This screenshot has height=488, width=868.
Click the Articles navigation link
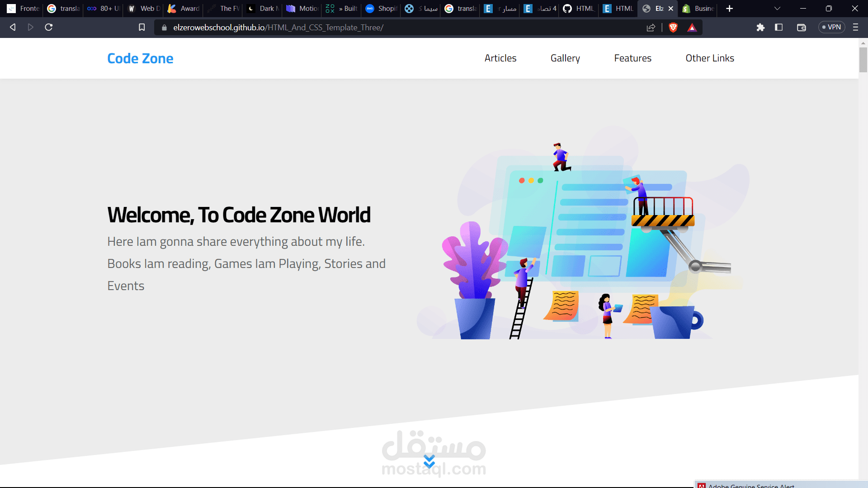pyautogui.click(x=500, y=58)
